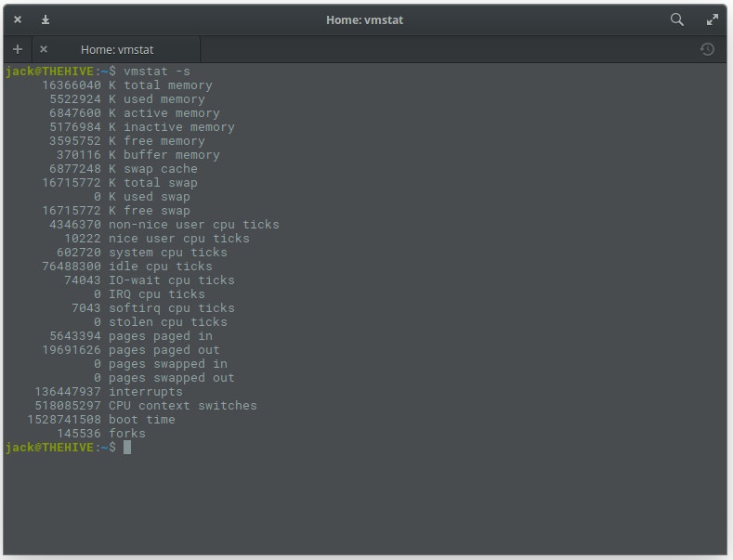This screenshot has height=560, width=733.
Task: Click the first 'jack@THEHIVE' prompt text
Action: [49, 72]
